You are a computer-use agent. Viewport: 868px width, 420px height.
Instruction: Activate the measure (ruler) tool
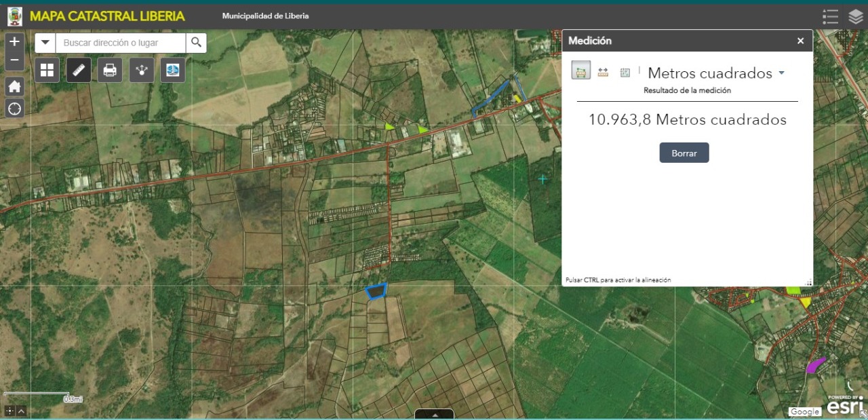(78, 69)
